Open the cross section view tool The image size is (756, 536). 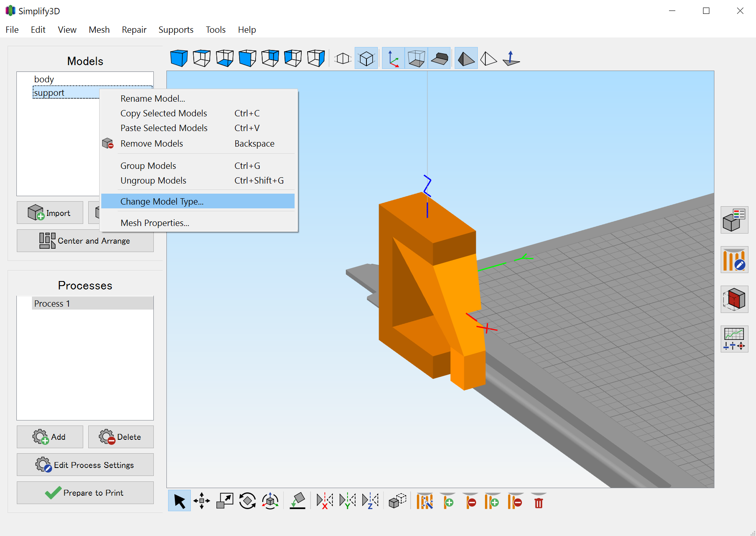tap(734, 300)
